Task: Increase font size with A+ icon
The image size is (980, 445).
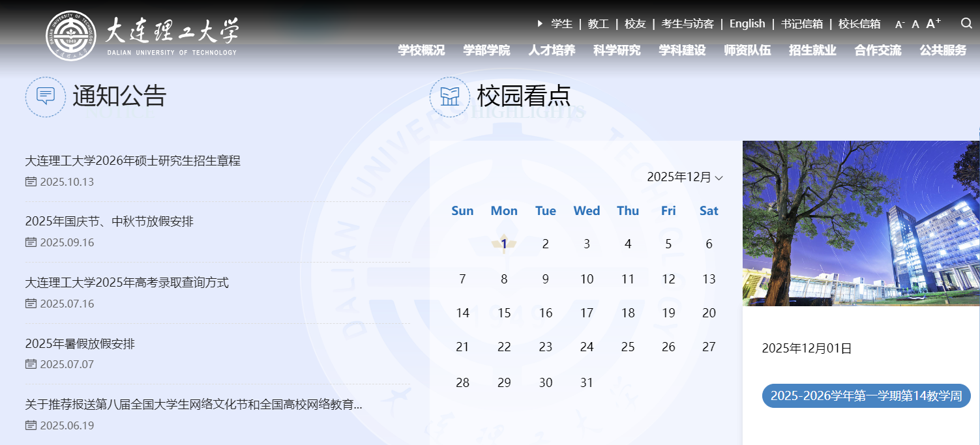Action: click(933, 23)
